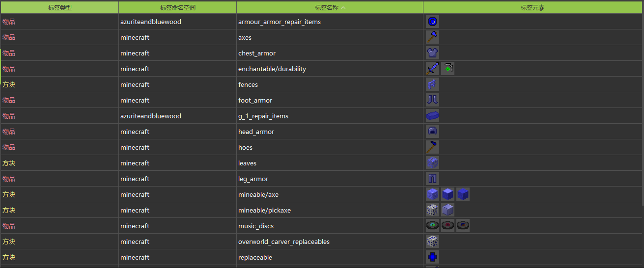Select the leggings icon in leg_armor row

(432, 179)
